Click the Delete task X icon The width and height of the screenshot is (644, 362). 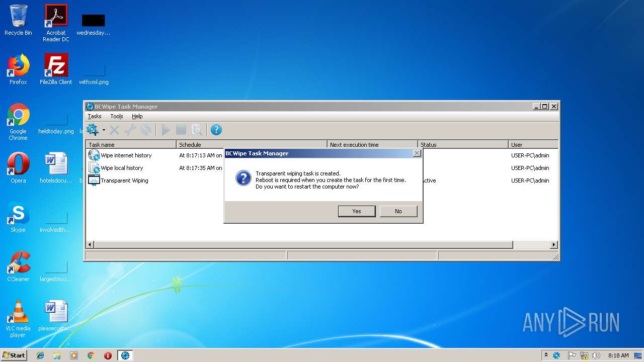(115, 130)
